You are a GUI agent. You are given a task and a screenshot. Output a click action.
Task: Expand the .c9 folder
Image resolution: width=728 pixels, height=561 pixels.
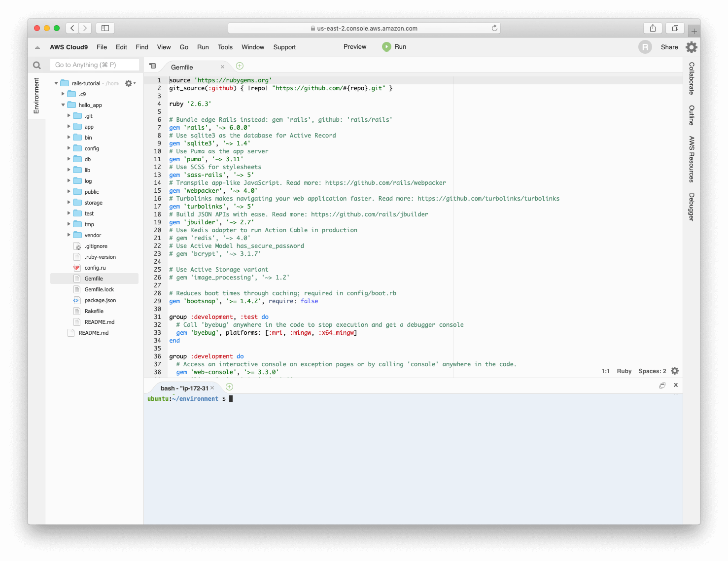coord(63,94)
